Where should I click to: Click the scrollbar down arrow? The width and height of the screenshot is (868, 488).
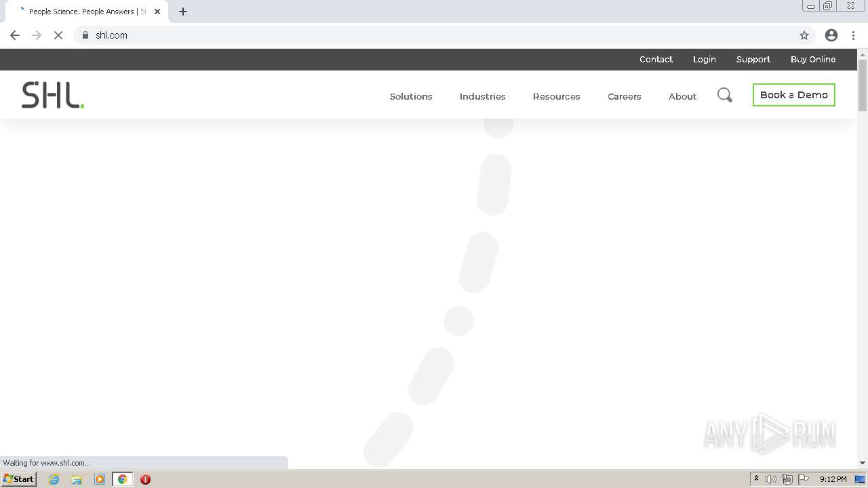coord(863,463)
